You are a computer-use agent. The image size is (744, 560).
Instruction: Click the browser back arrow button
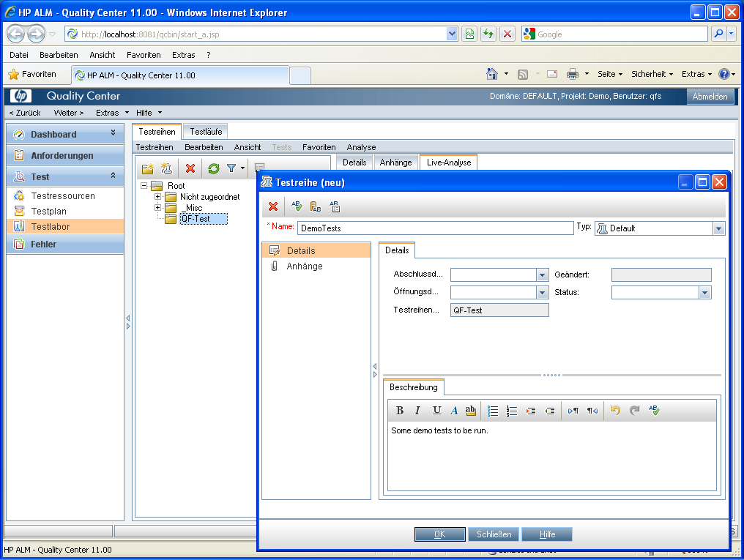point(15,34)
